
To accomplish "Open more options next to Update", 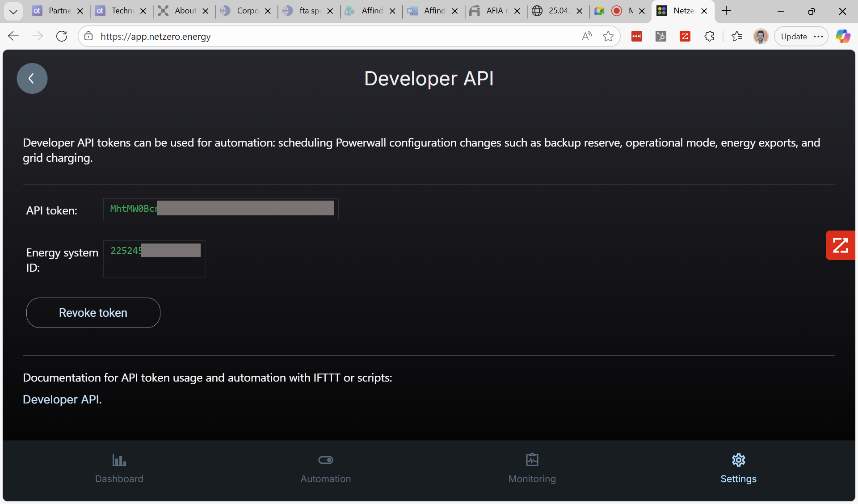I will point(819,36).
